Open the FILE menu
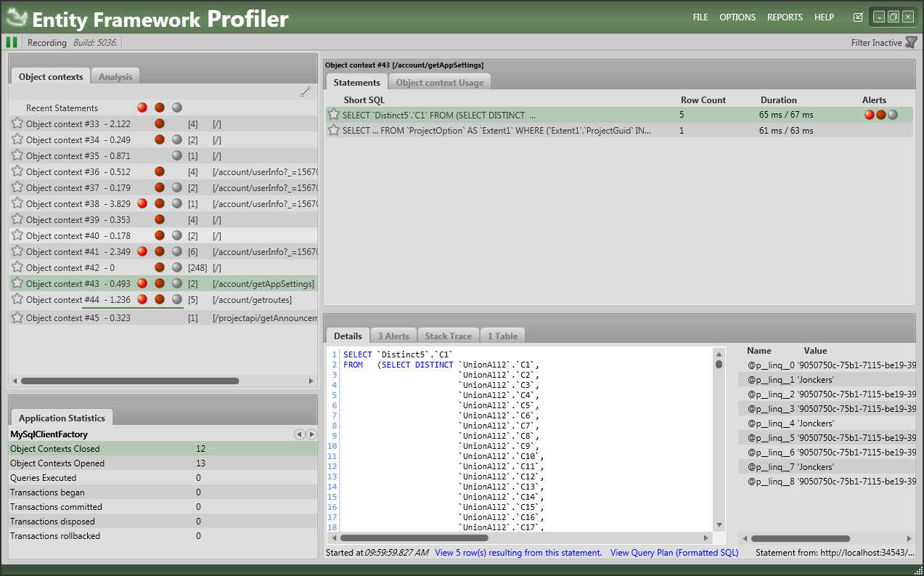 click(700, 17)
